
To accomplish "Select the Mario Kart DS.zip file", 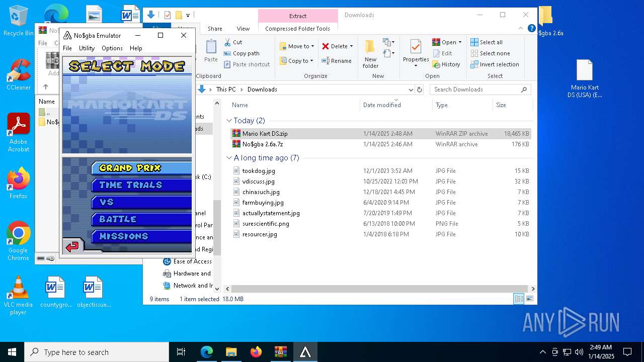I will point(380,134).
